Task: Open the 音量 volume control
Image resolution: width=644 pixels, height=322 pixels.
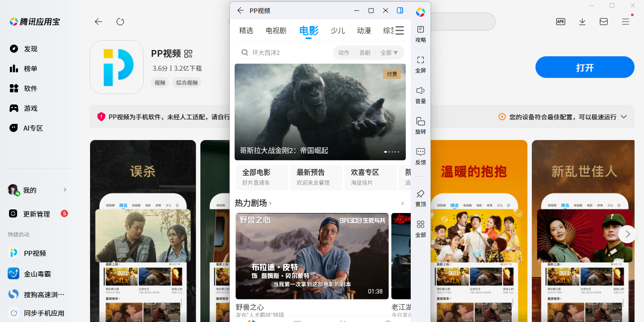Action: click(x=420, y=95)
